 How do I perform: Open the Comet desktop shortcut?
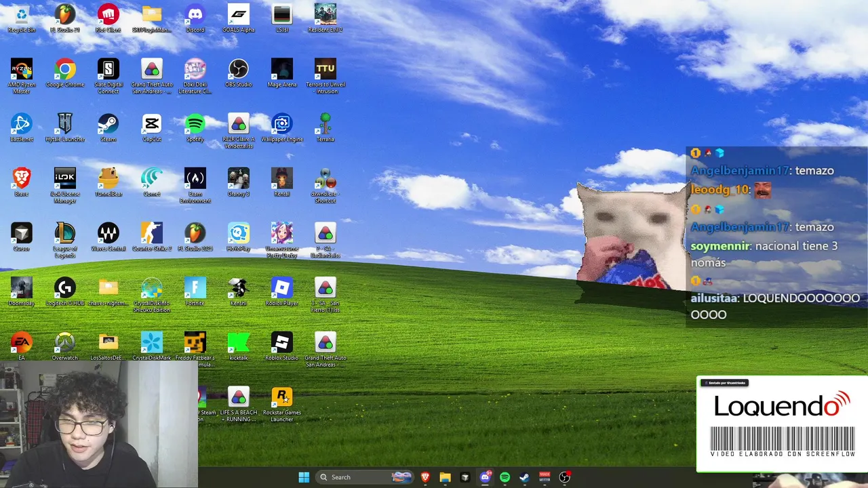152,182
